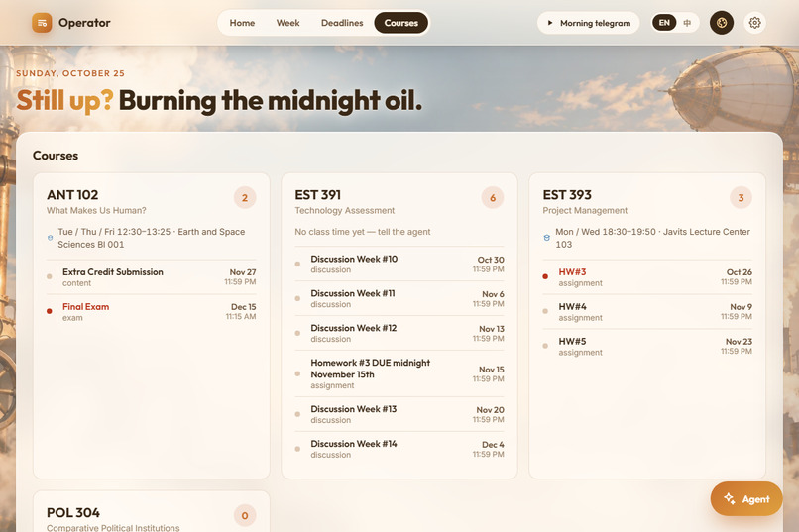
Task: Click dot beside HW#5
Action: point(545,346)
